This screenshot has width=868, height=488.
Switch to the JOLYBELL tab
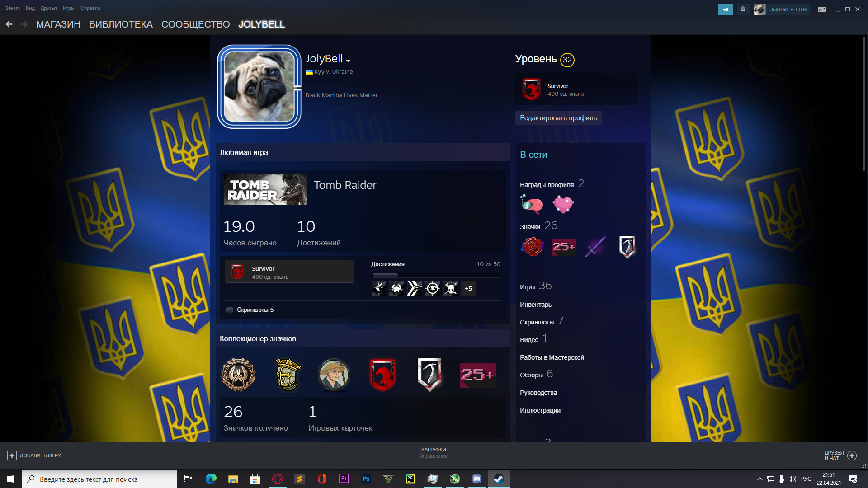pyautogui.click(x=262, y=24)
